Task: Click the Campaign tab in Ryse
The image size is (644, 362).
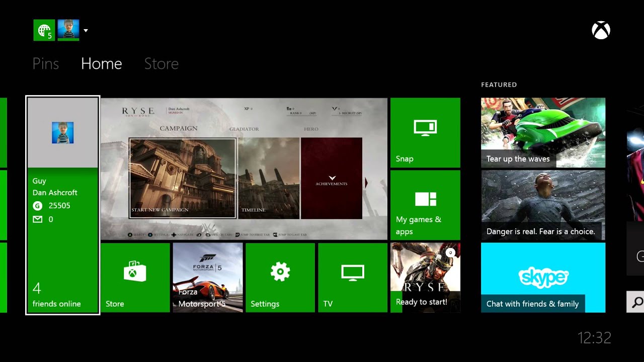Action: click(x=179, y=128)
